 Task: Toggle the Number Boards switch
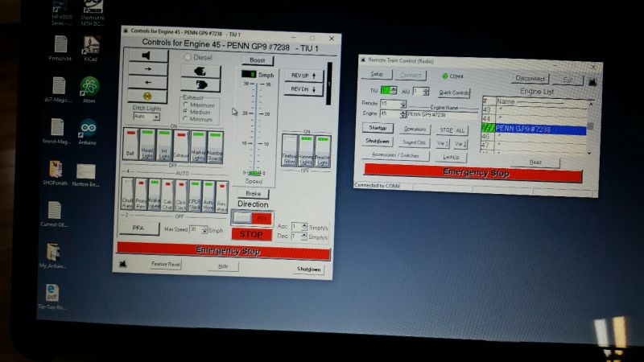click(x=215, y=147)
